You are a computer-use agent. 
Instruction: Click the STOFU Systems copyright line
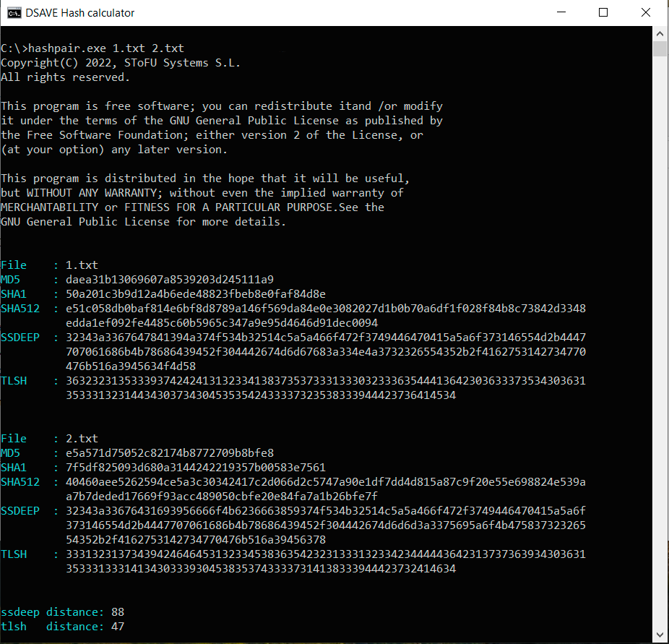click(121, 63)
